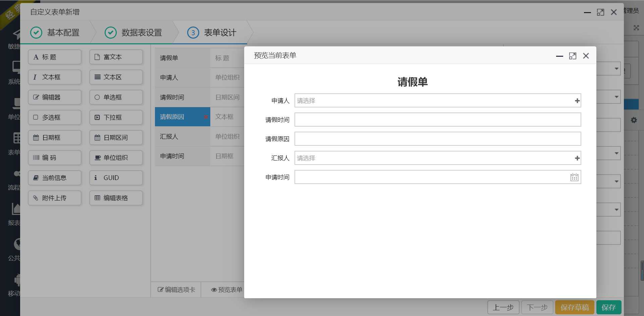Add the 附件上传 paperclip component

click(x=55, y=198)
